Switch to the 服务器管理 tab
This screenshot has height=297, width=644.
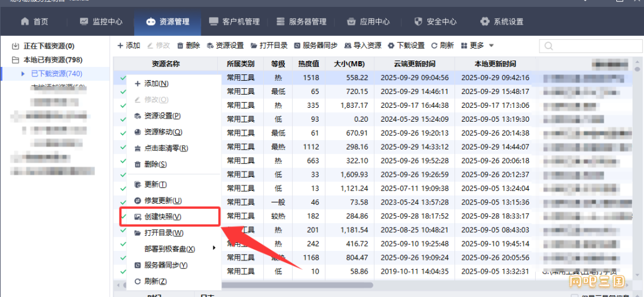[x=302, y=21]
